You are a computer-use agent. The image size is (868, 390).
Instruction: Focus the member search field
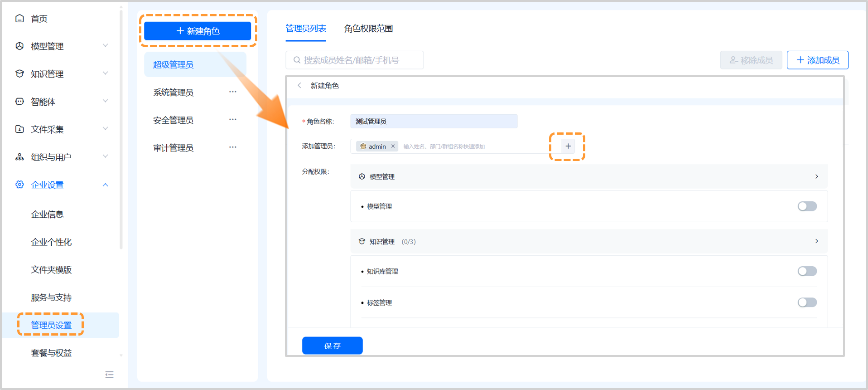(355, 60)
